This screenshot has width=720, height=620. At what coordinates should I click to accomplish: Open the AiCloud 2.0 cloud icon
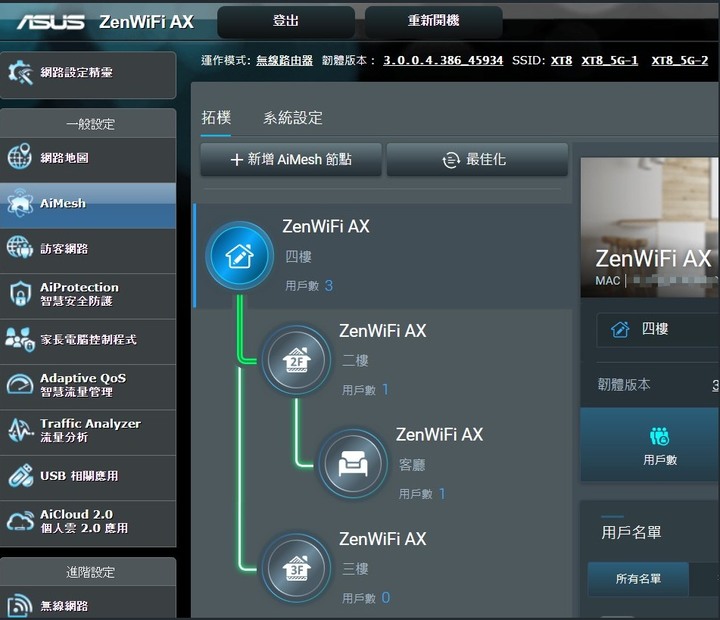[20, 520]
